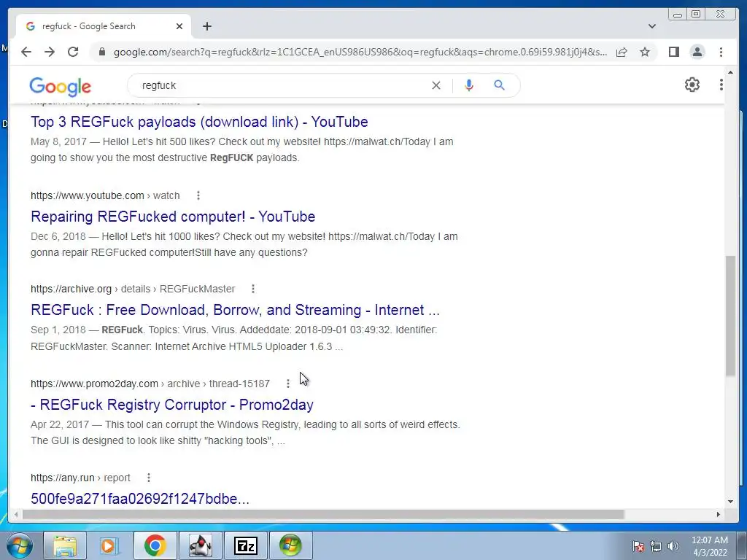Open the Google page options dots
The image size is (747, 560).
[721, 85]
